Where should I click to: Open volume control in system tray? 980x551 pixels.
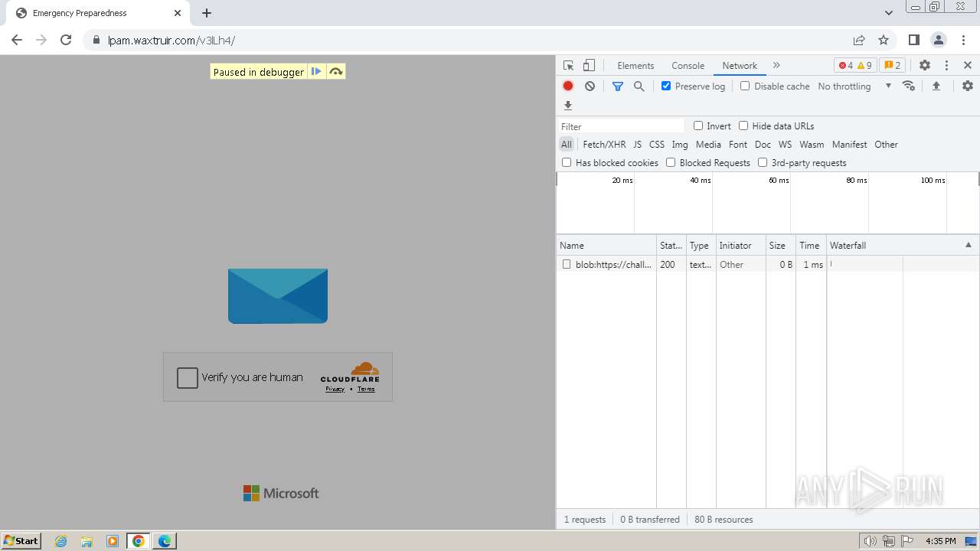click(871, 541)
